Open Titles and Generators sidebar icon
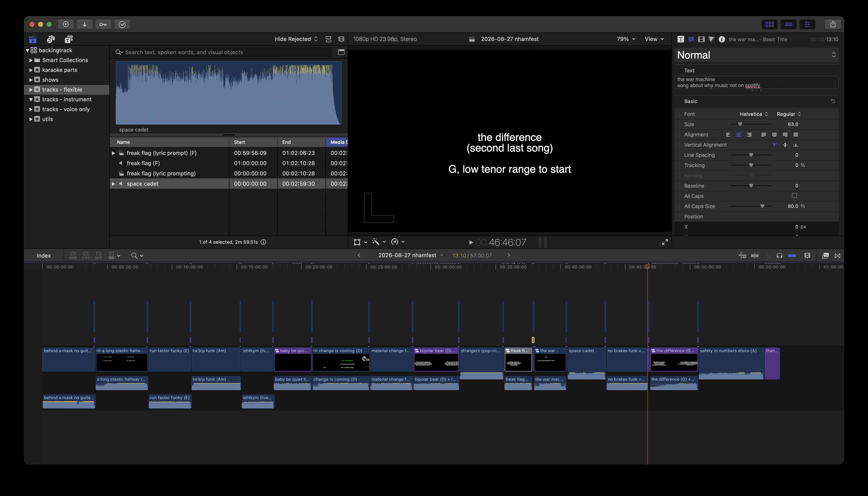 (69, 39)
